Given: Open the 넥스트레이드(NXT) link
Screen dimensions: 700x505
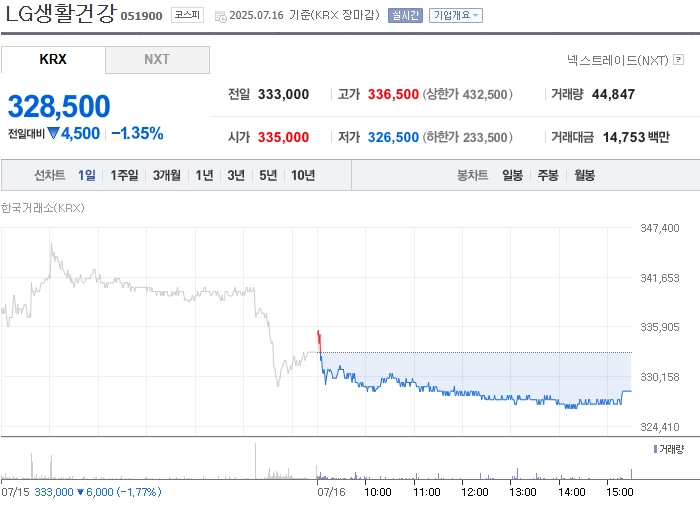Looking at the screenshot, I should click(x=618, y=60).
